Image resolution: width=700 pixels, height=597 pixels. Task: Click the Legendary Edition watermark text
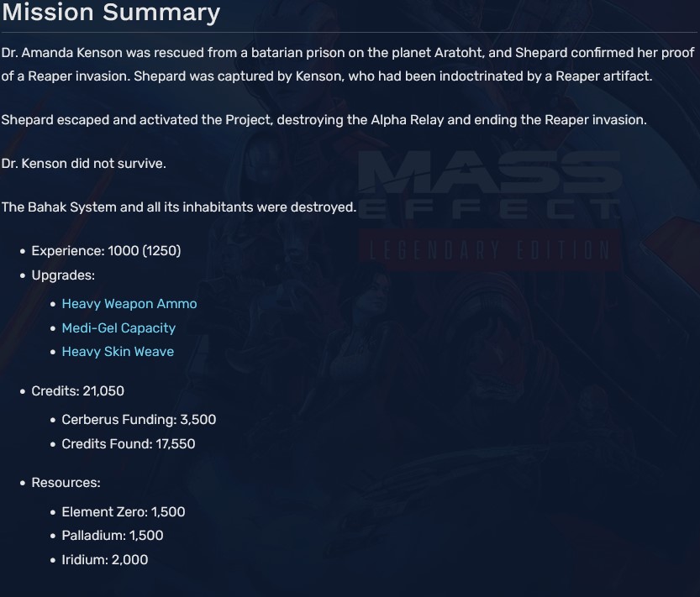[x=487, y=249]
